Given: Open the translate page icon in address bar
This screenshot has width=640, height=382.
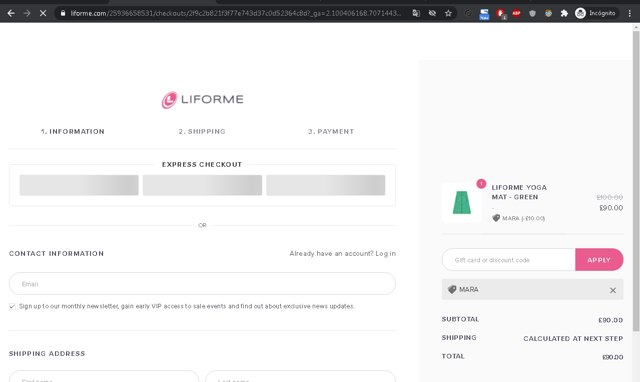Looking at the screenshot, I should click(x=416, y=13).
